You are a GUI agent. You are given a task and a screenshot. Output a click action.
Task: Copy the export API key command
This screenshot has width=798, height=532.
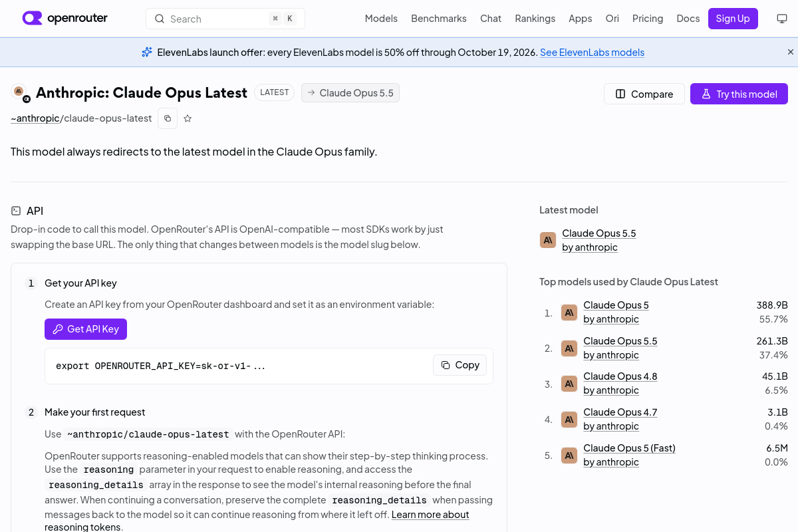(x=460, y=365)
